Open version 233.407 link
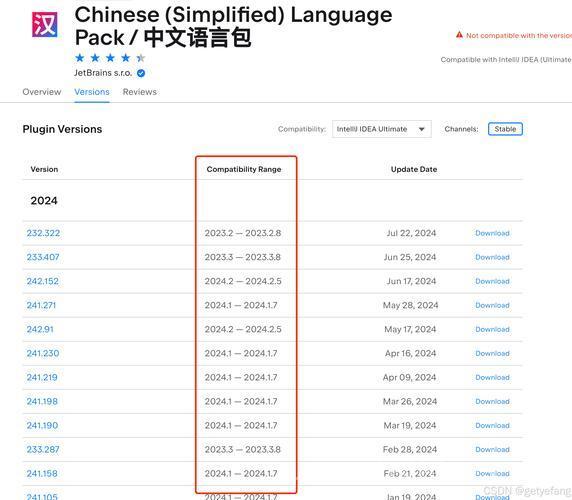Viewport: 572px width, 500px height. tap(43, 257)
